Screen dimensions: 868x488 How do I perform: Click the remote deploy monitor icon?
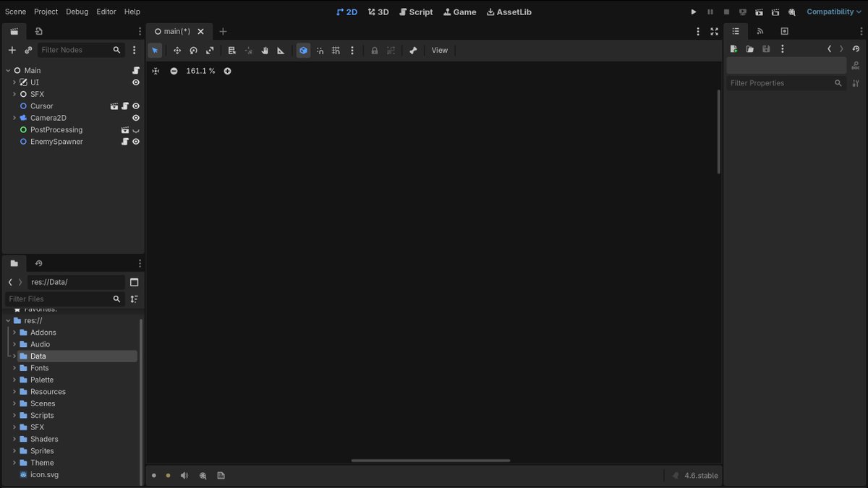(743, 12)
